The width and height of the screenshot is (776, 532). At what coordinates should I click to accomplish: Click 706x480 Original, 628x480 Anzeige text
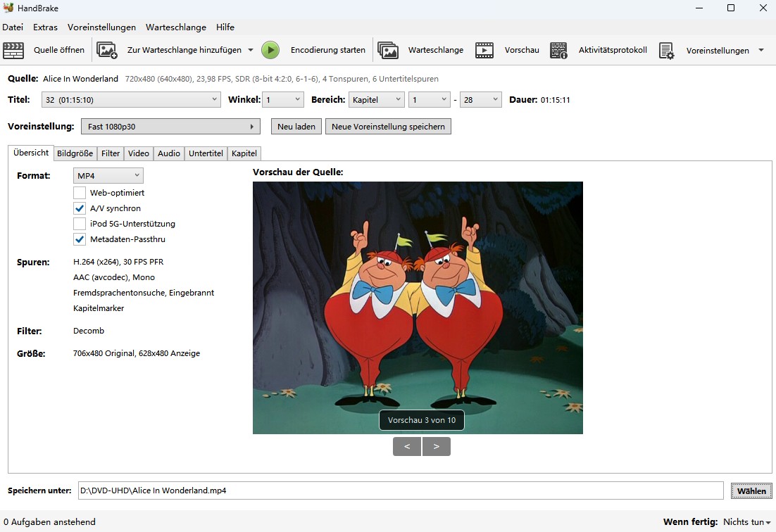click(137, 353)
